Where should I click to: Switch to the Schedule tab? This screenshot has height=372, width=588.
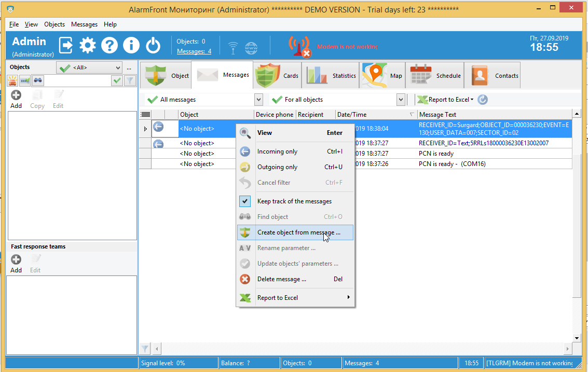435,75
